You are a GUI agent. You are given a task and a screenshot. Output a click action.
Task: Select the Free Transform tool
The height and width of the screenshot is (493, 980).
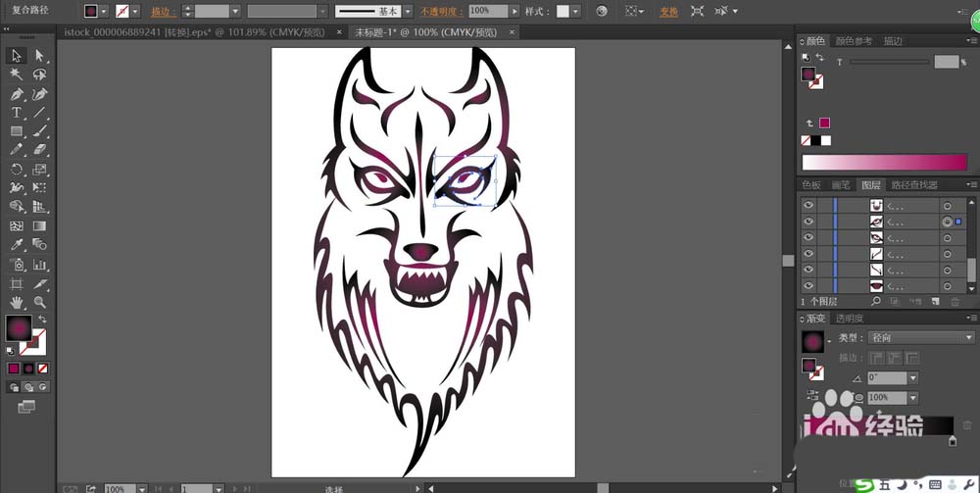pos(40,187)
